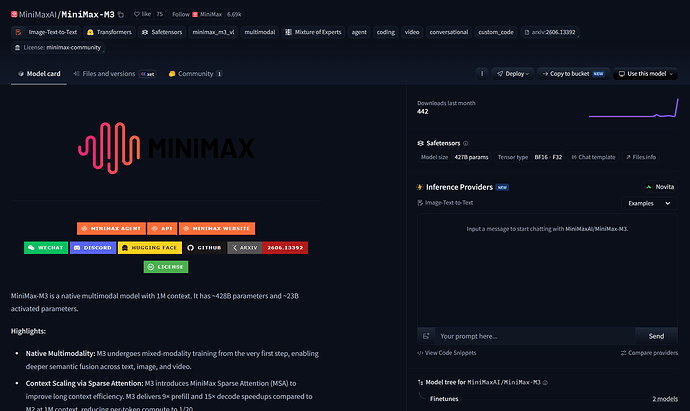Open the minimax-community license tag
This screenshot has height=411, width=690.
(x=58, y=48)
